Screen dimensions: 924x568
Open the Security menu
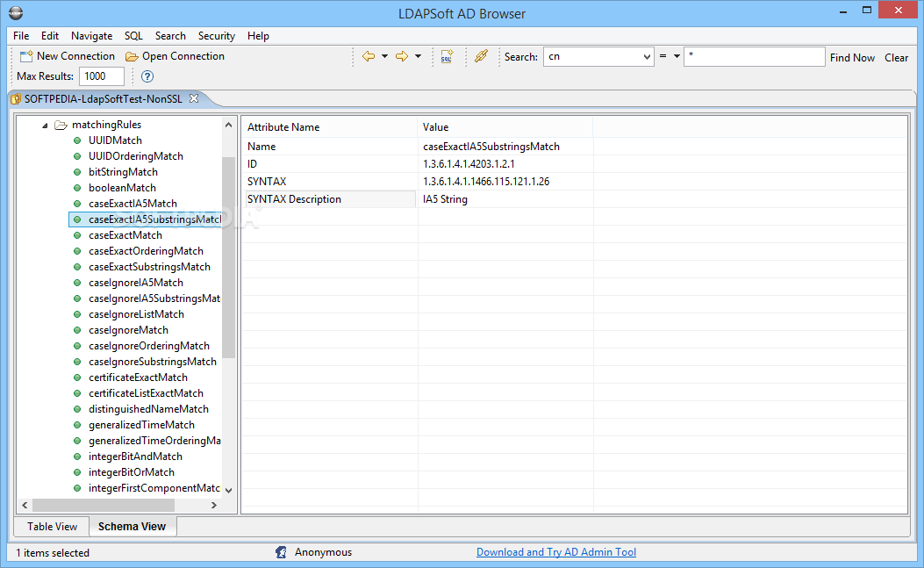[216, 36]
